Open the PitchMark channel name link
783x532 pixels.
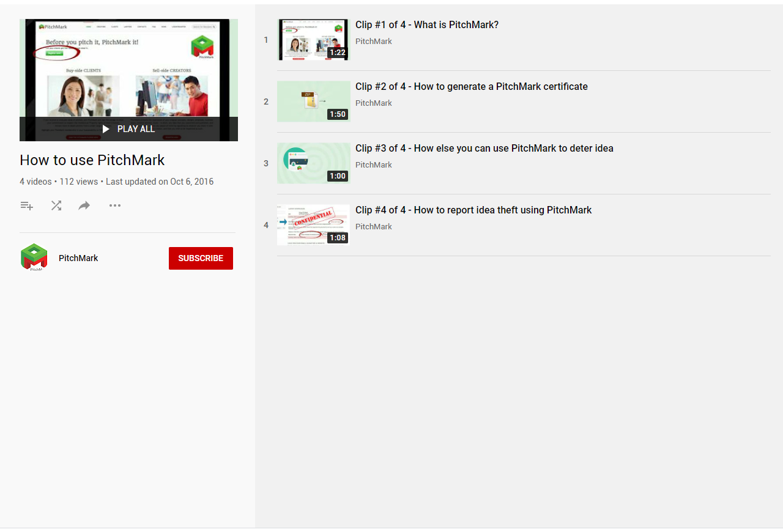click(x=78, y=258)
